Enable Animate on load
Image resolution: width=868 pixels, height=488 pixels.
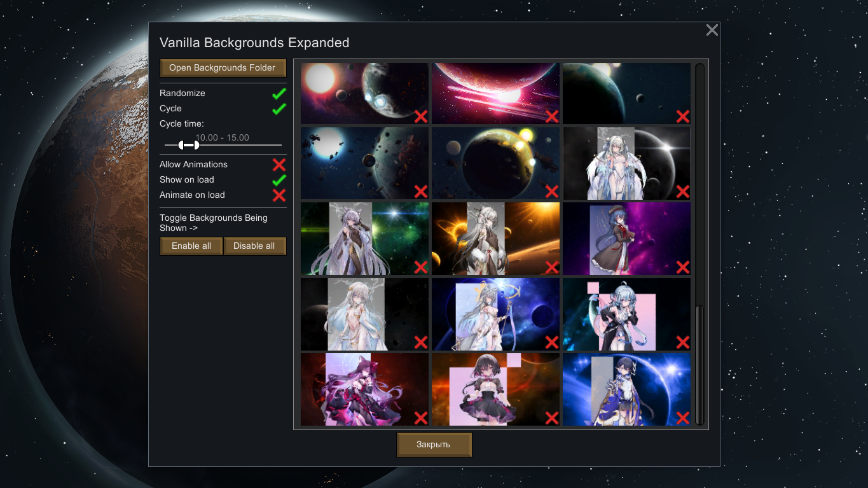pyautogui.click(x=279, y=195)
